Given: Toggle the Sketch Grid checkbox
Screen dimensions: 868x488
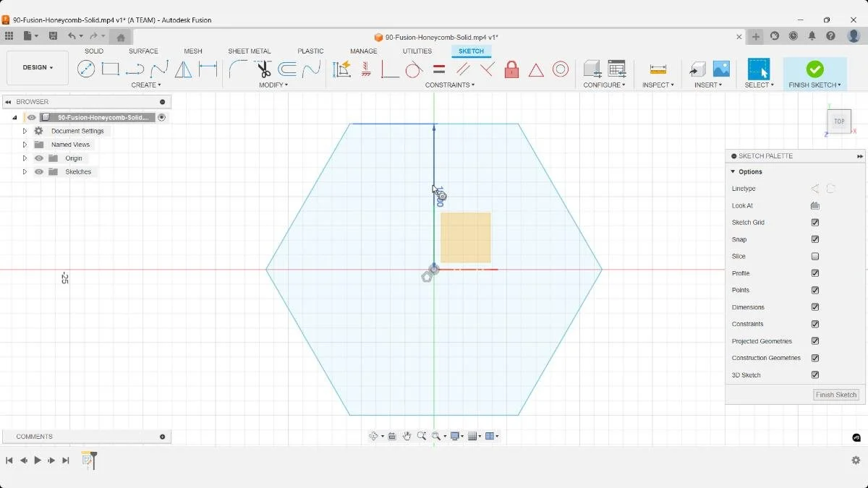Looking at the screenshot, I should point(814,222).
